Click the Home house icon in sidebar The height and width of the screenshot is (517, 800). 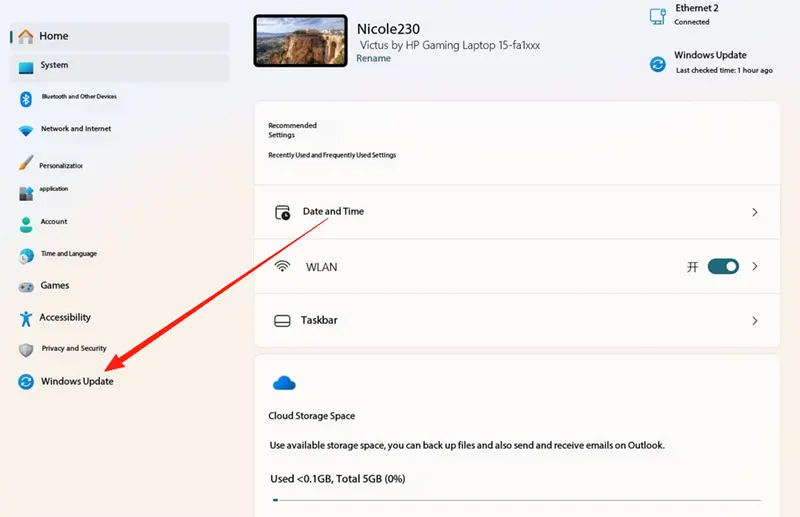point(26,36)
